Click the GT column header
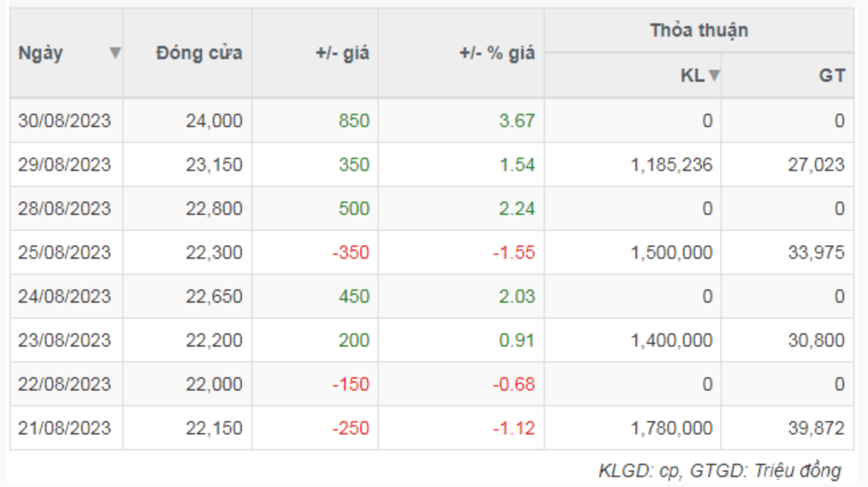The image size is (868, 487). [x=831, y=76]
